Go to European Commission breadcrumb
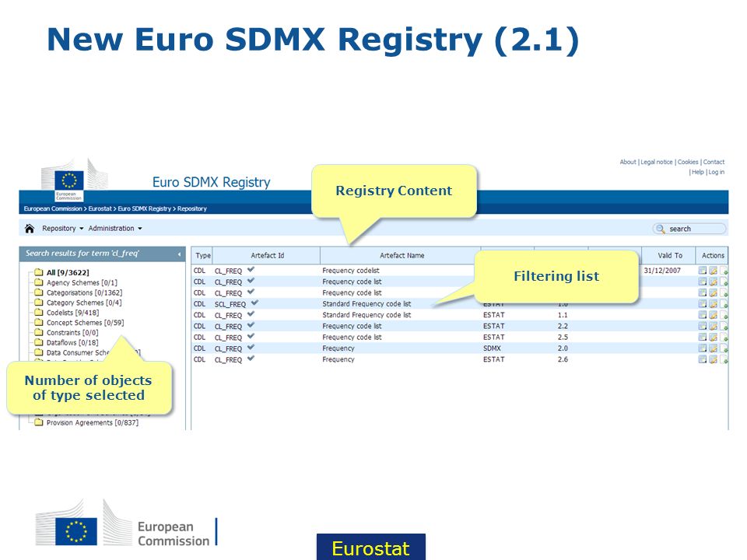 (53, 209)
